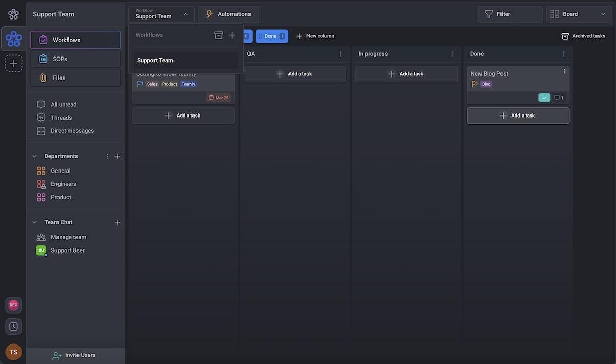Click the Invite Users button
The width and height of the screenshot is (616, 364).
[75, 355]
